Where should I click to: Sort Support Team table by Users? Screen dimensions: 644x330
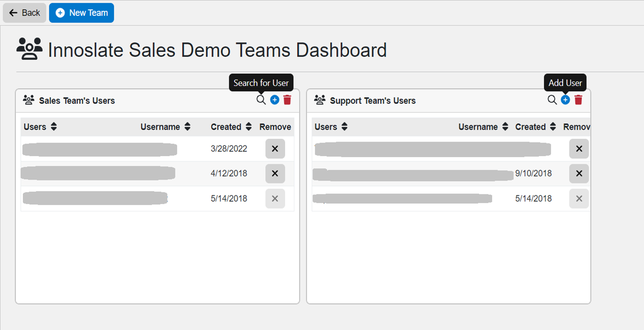[x=345, y=127]
